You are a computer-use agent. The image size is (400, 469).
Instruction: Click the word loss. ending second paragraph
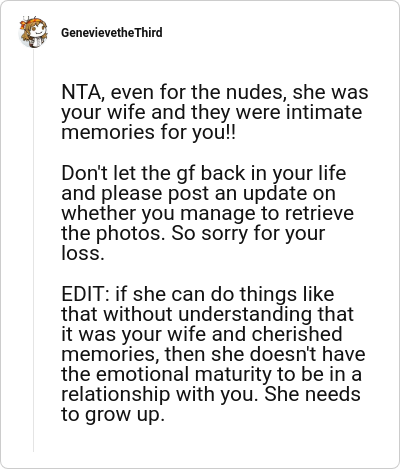click(83, 253)
